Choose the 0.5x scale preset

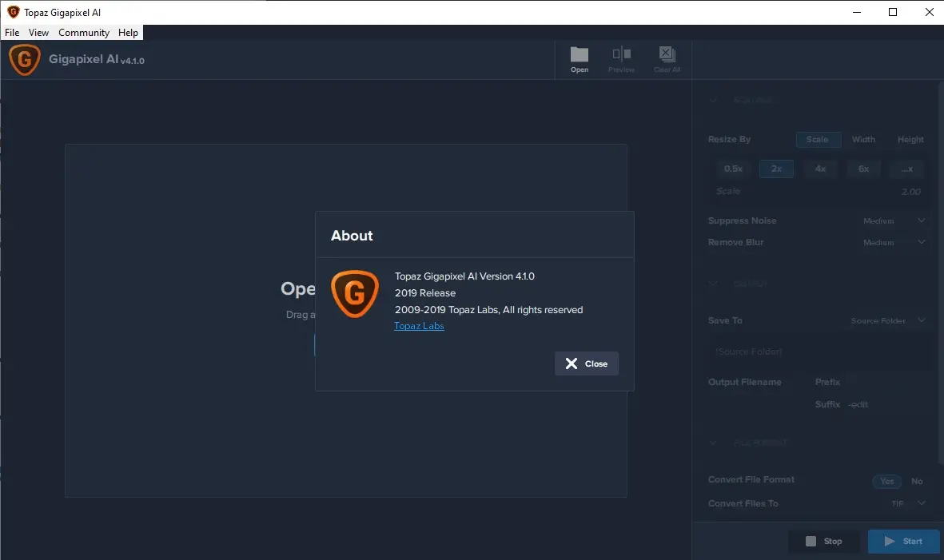(x=733, y=169)
